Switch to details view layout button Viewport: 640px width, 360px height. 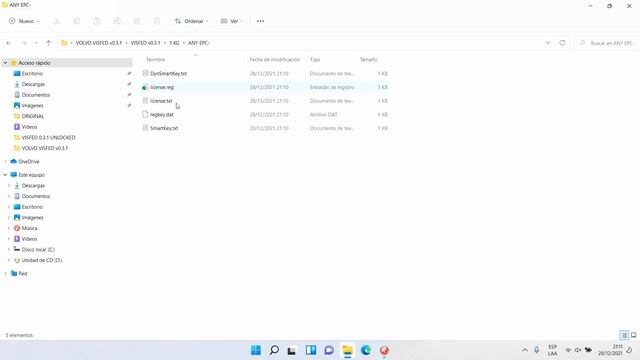click(624, 335)
